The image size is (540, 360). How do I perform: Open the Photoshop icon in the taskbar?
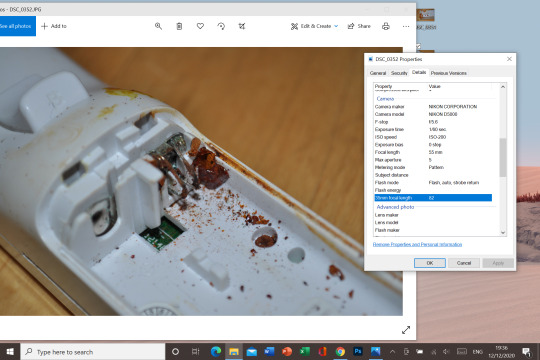[x=358, y=351]
